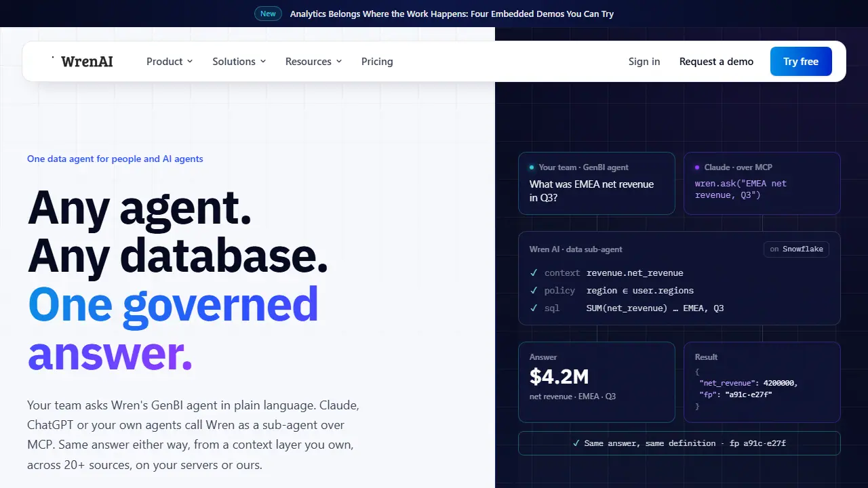Click the '"net_revenue": 4200000,' result line

(749, 383)
